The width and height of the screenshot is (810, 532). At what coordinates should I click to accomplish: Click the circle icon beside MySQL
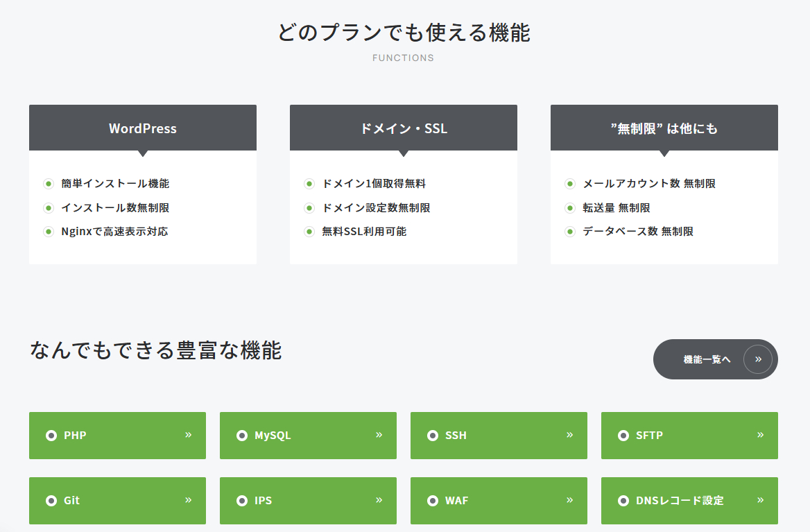[242, 436]
